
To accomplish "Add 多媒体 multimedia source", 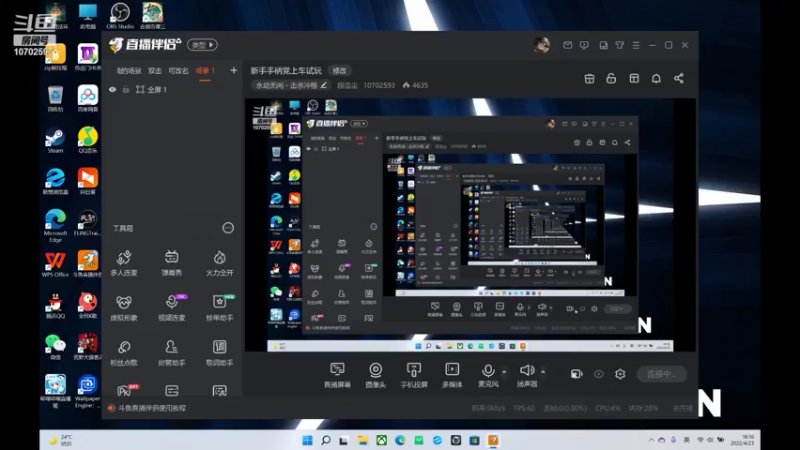I will (452, 374).
